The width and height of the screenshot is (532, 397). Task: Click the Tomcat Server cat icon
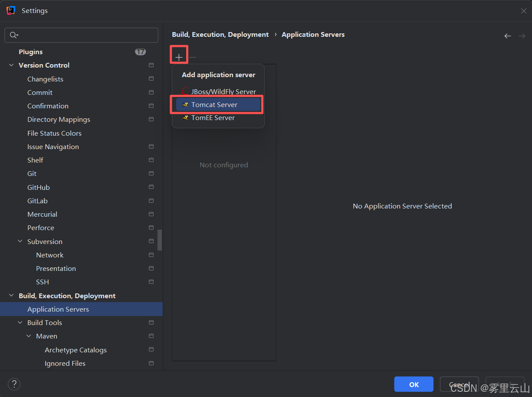point(185,105)
